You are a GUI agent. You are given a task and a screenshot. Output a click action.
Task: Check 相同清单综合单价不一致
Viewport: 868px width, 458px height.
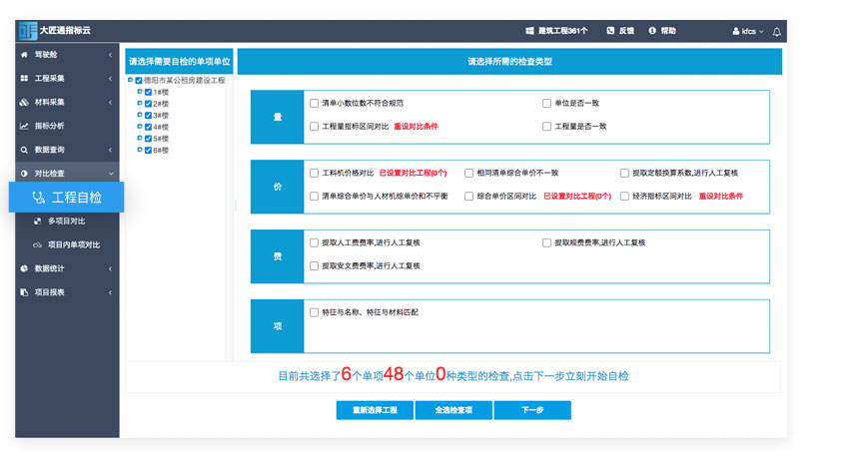468,174
